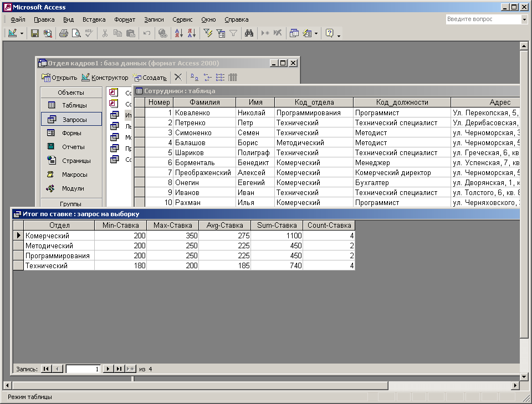Click the File Search icon
The width and height of the screenshot is (532, 404).
(x=48, y=33)
